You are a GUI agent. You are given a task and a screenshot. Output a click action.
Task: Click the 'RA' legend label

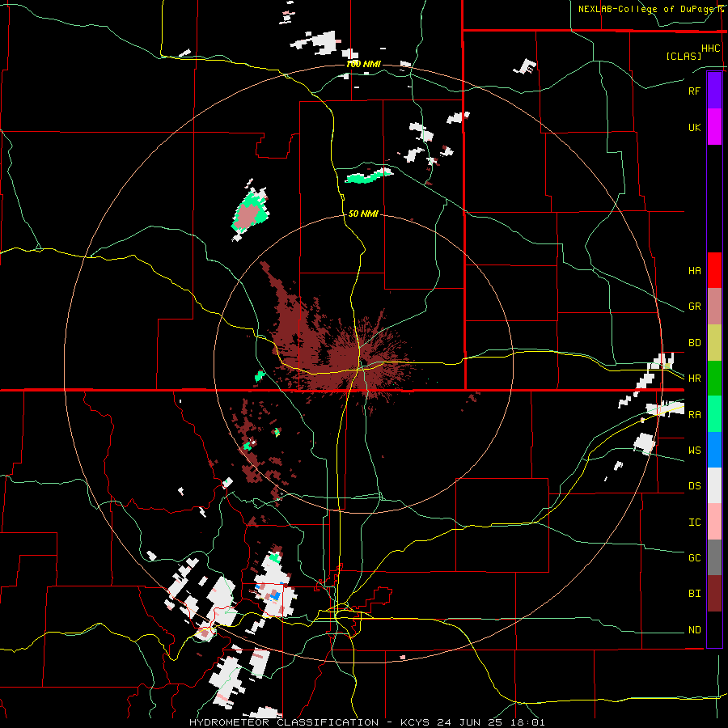(694, 415)
